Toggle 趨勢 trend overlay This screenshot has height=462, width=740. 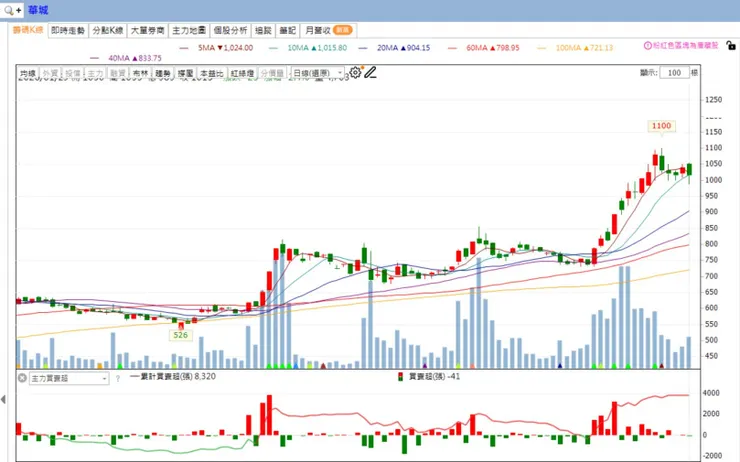[163, 73]
